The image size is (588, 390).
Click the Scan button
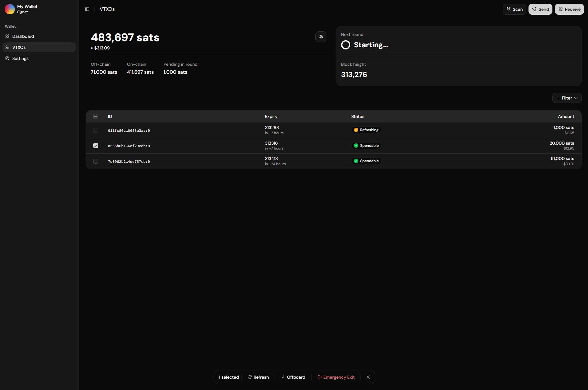click(514, 9)
